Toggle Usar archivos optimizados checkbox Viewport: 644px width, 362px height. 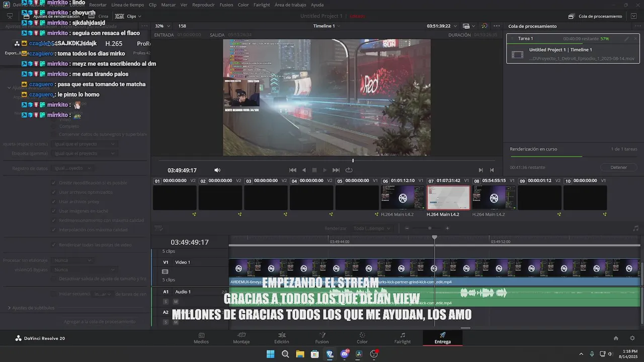coord(54,192)
